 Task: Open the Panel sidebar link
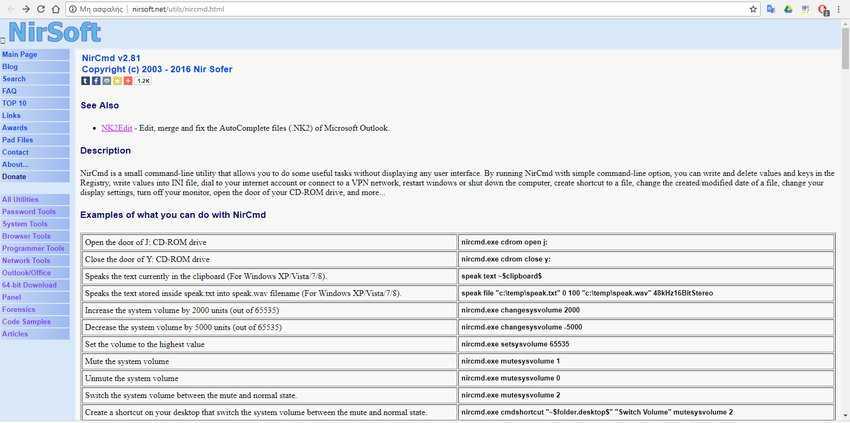35,297
